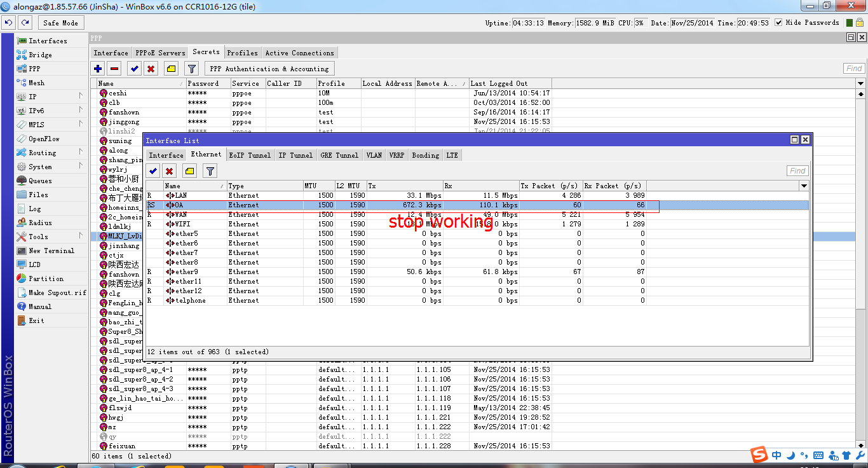Expand the IPv6 submenu arrow

(81, 110)
